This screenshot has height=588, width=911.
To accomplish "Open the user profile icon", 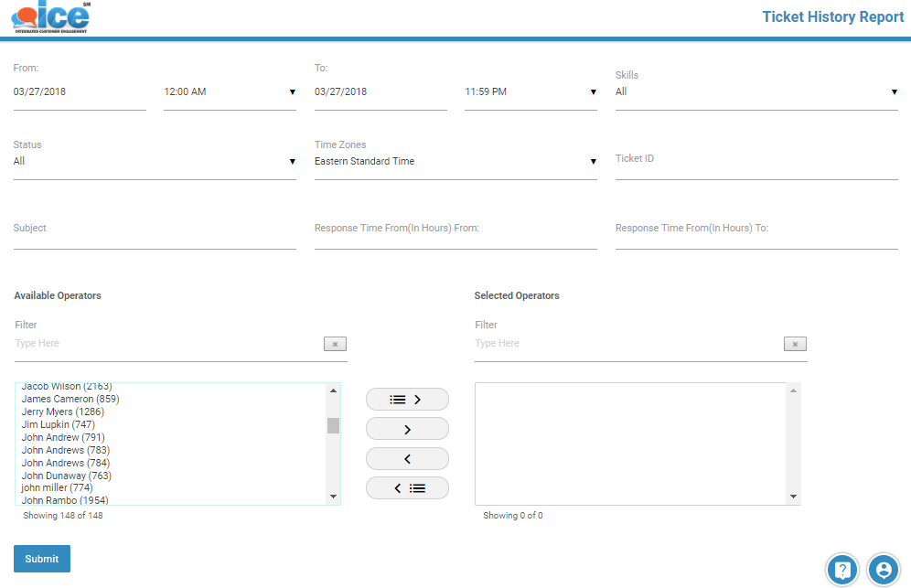I will (x=884, y=570).
